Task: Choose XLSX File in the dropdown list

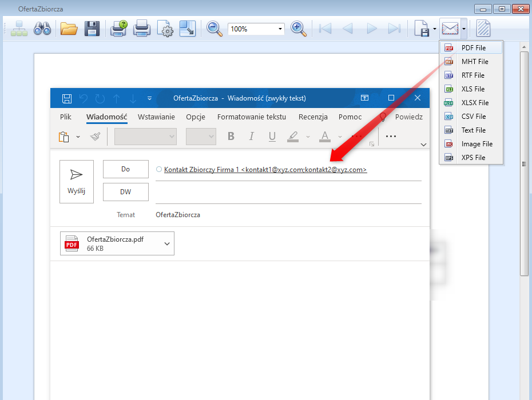Action: (x=475, y=103)
